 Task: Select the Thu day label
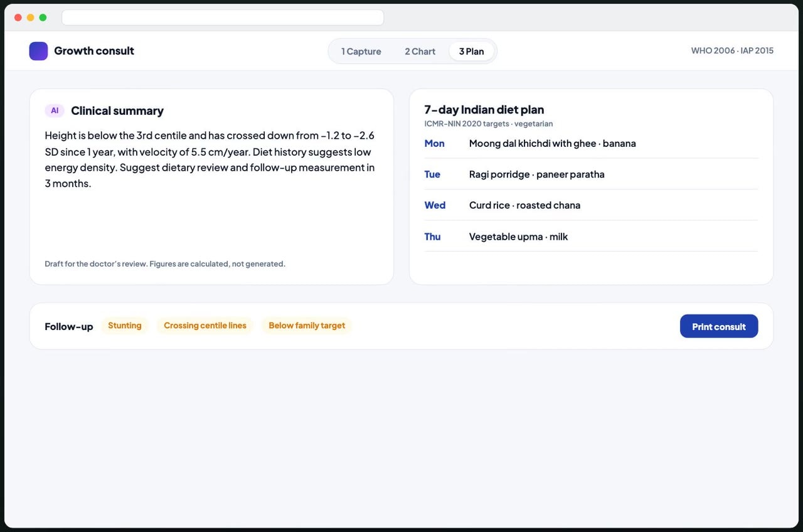432,237
